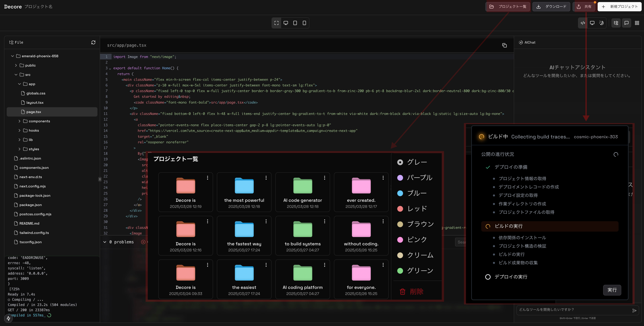Collapse the app folder
The width and height of the screenshot is (644, 326).
tap(19, 84)
